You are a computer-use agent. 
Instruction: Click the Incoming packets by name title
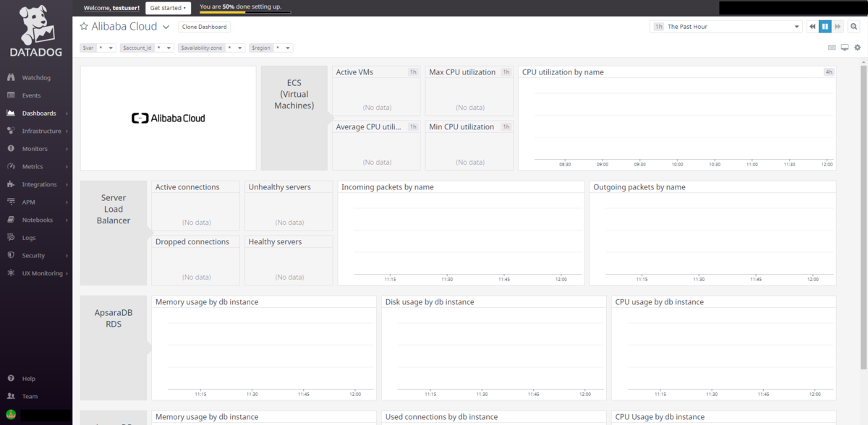point(388,187)
